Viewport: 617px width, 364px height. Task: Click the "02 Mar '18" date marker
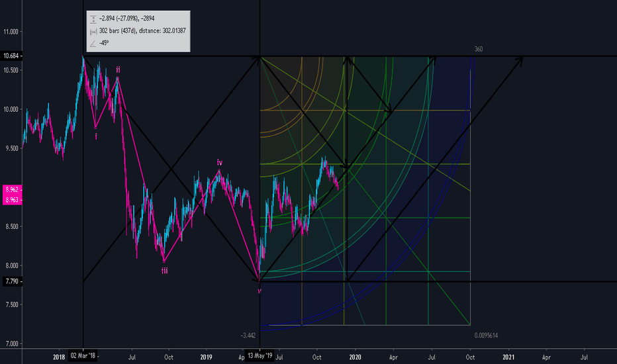(x=83, y=356)
